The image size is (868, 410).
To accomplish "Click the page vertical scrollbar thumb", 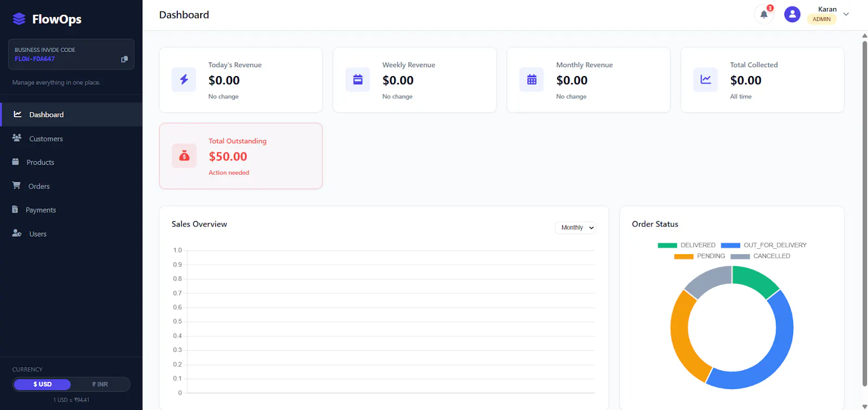I will coord(865,213).
